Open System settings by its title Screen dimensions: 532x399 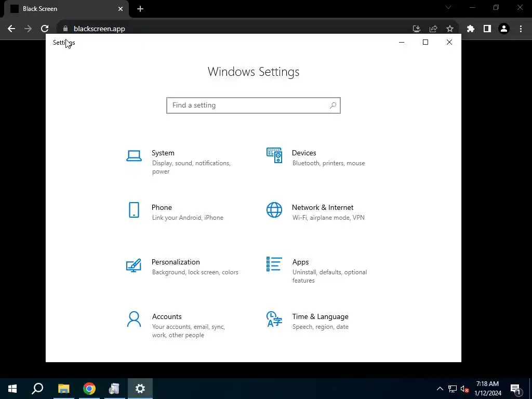tap(163, 153)
